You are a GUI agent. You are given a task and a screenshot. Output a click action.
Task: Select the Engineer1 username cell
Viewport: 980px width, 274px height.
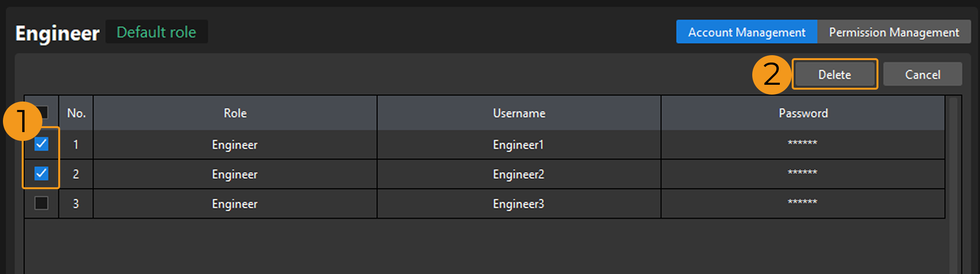click(518, 145)
